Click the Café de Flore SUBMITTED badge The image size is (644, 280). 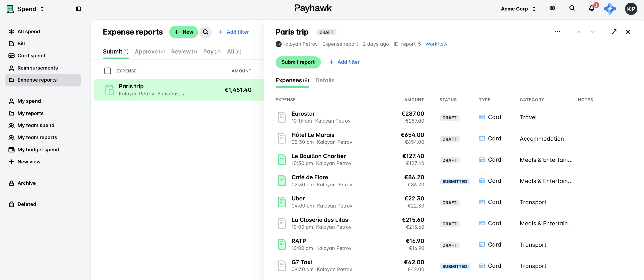[455, 182]
